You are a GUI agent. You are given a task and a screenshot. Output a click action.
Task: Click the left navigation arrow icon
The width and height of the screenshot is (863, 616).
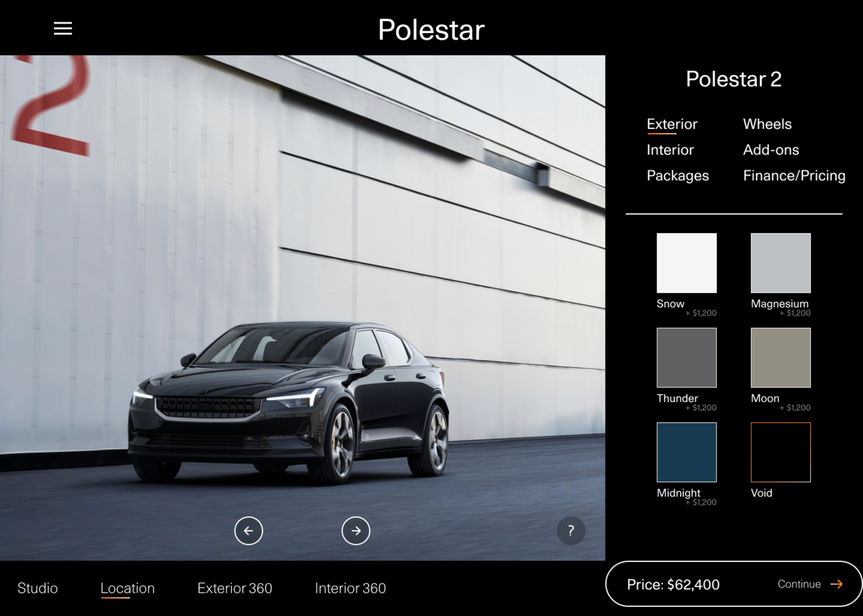pos(248,530)
